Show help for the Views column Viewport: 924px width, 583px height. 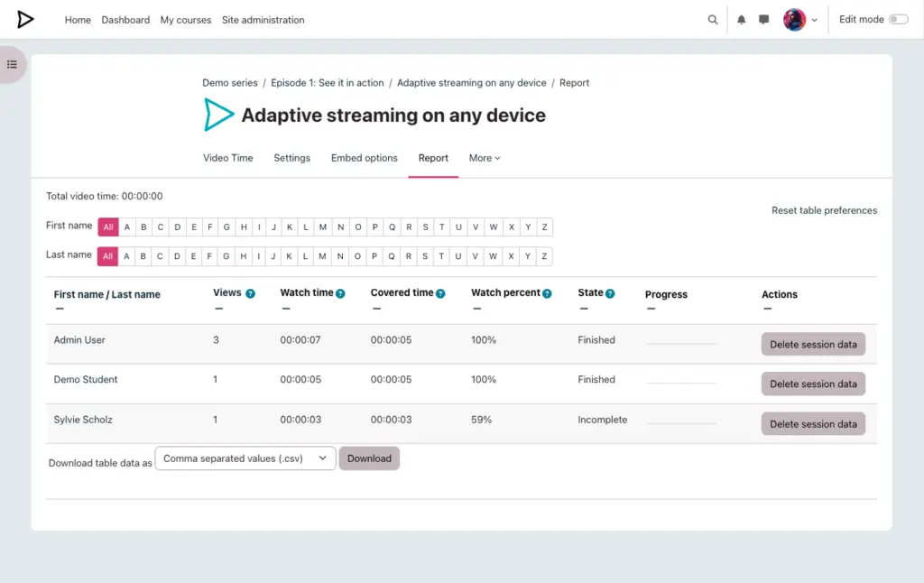(x=251, y=293)
